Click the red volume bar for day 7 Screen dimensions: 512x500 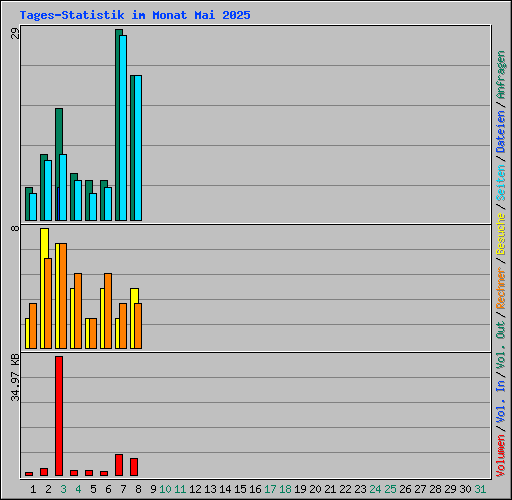coord(119,465)
